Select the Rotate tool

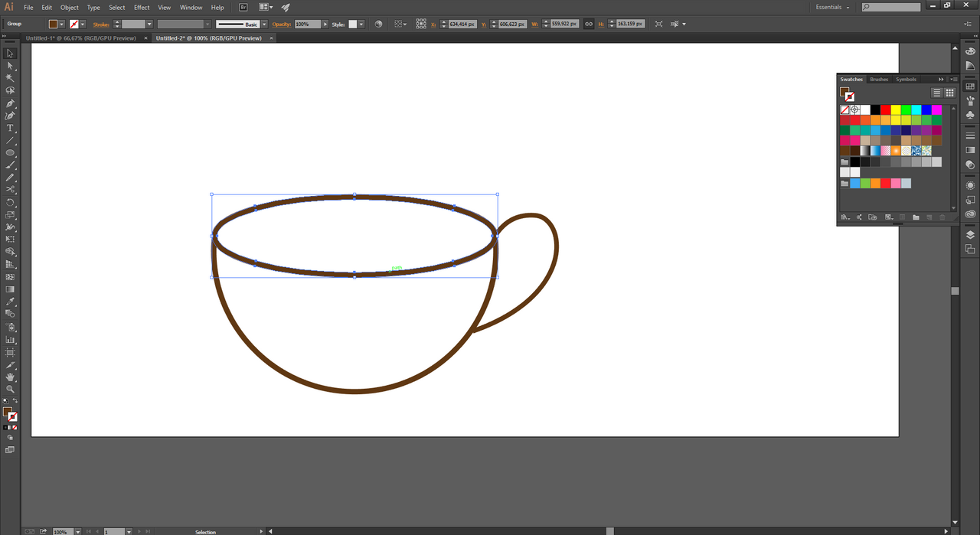coord(10,203)
